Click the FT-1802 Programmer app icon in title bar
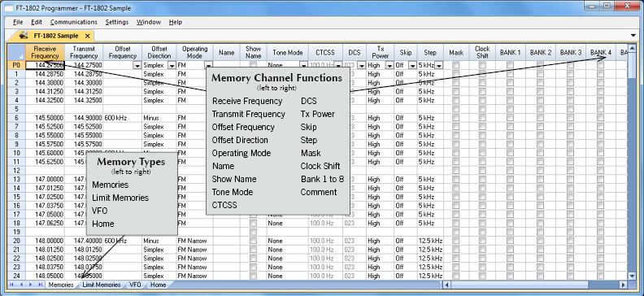 (x=8, y=8)
